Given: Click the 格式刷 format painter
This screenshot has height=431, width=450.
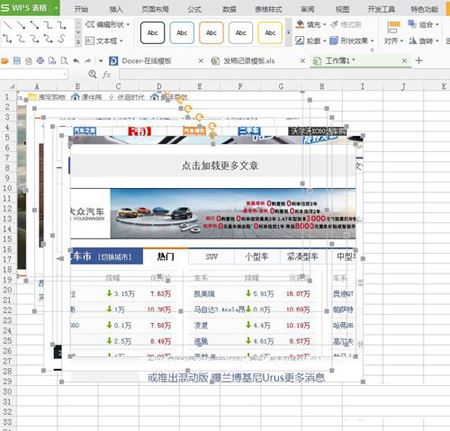Looking at the screenshot, I should click(346, 24).
